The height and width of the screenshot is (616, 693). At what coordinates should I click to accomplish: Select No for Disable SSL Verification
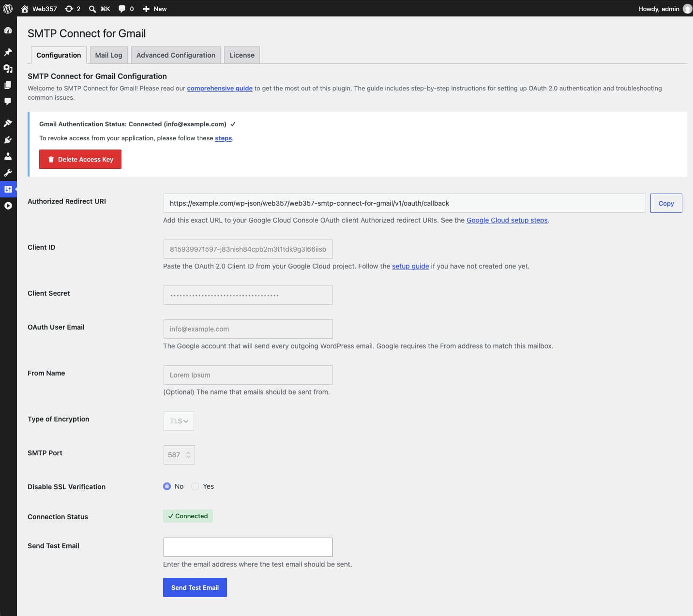point(167,486)
